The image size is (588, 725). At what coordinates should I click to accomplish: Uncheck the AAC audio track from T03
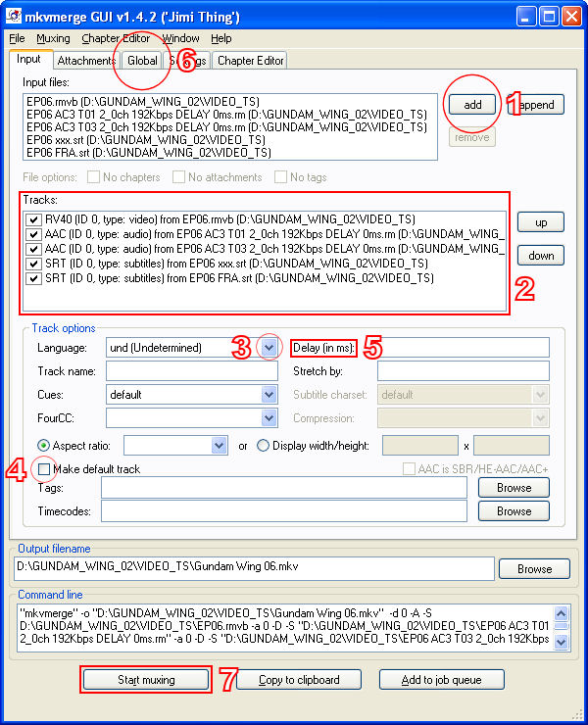pyautogui.click(x=33, y=249)
